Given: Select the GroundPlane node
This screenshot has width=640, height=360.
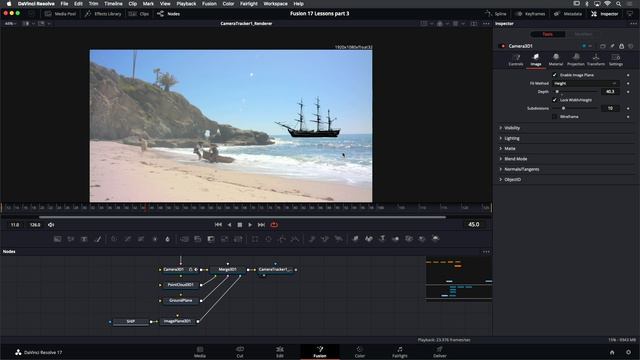Looking at the screenshot, I should (x=180, y=301).
